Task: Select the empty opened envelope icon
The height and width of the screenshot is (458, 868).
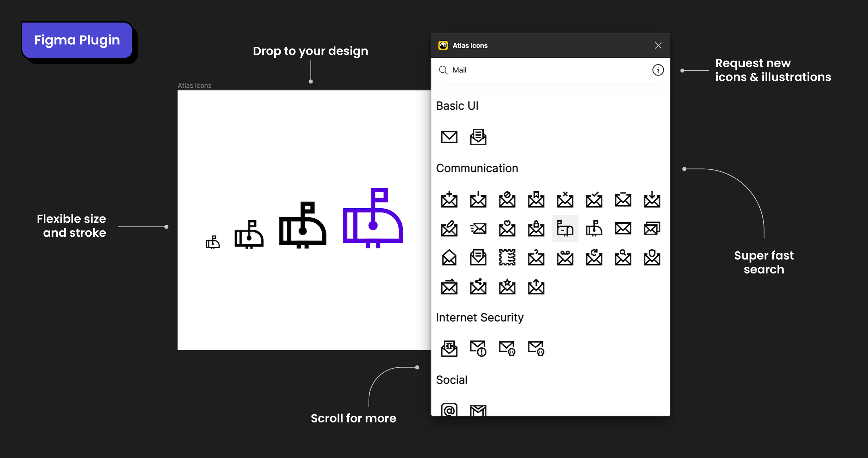Action: click(x=449, y=258)
